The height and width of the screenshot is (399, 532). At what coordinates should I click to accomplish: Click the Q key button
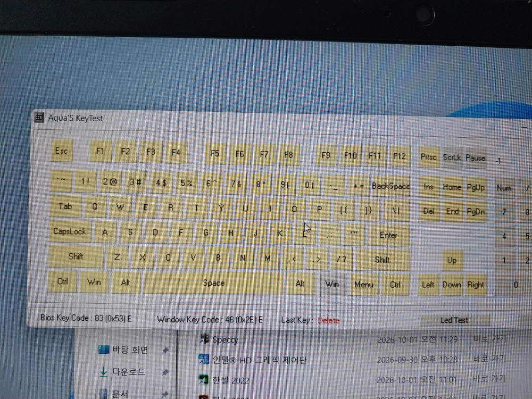tap(95, 206)
